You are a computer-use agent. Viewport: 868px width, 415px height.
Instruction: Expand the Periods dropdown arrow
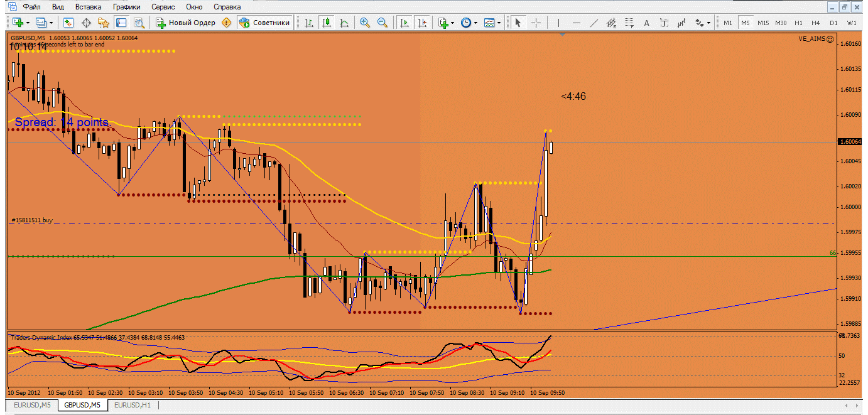click(x=476, y=23)
